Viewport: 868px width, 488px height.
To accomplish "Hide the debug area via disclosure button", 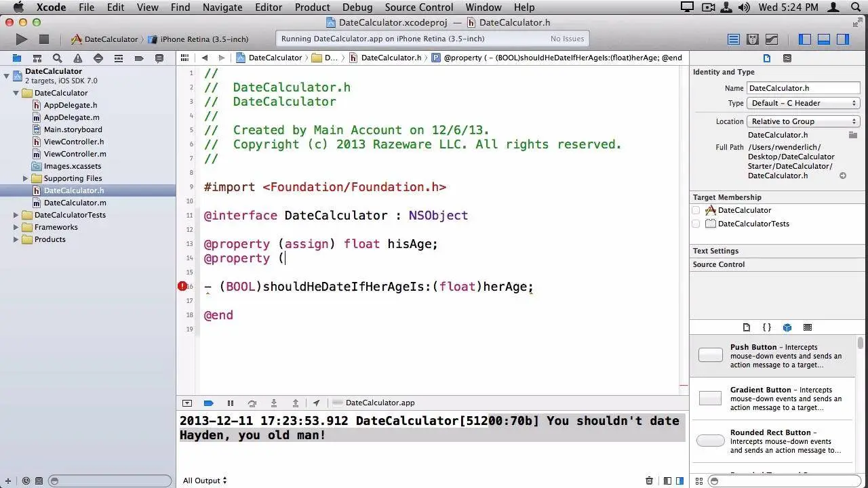I will (187, 403).
